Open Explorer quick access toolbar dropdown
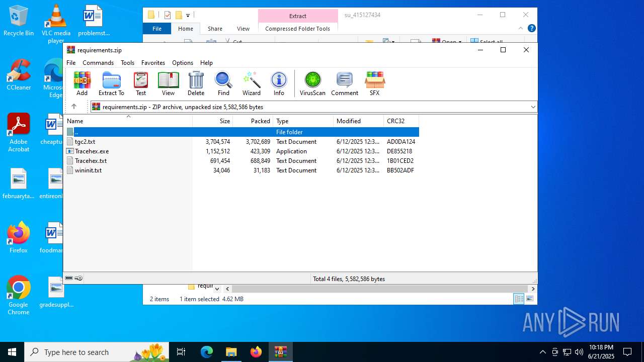This screenshot has height=362, width=644. pos(188,15)
